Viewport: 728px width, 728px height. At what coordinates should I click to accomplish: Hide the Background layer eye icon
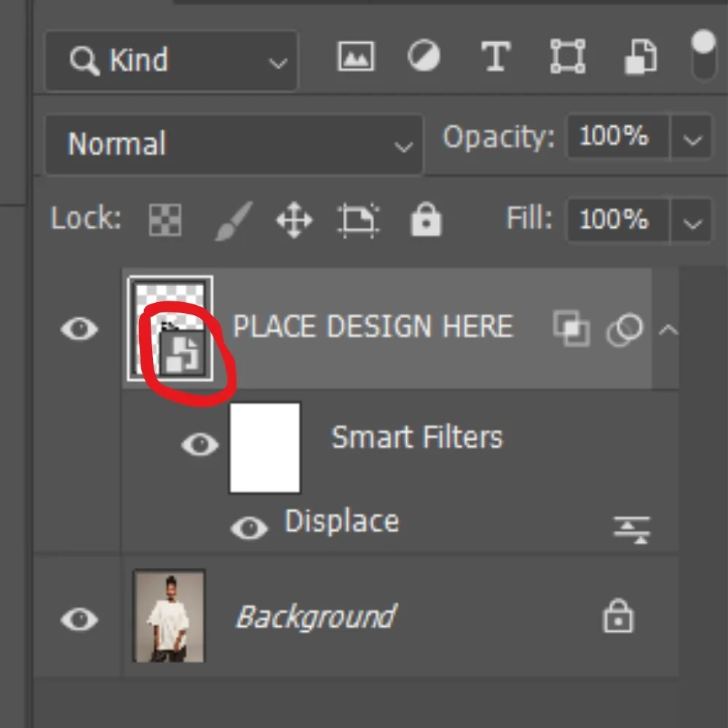[79, 619]
